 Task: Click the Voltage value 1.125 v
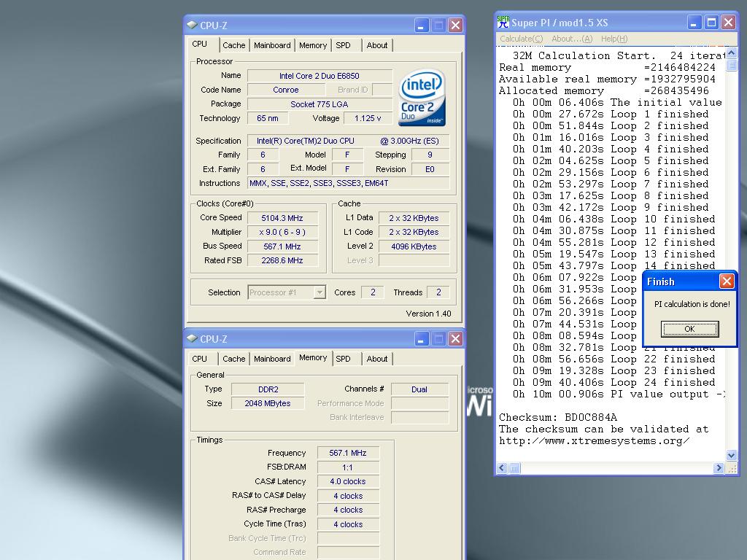368,118
